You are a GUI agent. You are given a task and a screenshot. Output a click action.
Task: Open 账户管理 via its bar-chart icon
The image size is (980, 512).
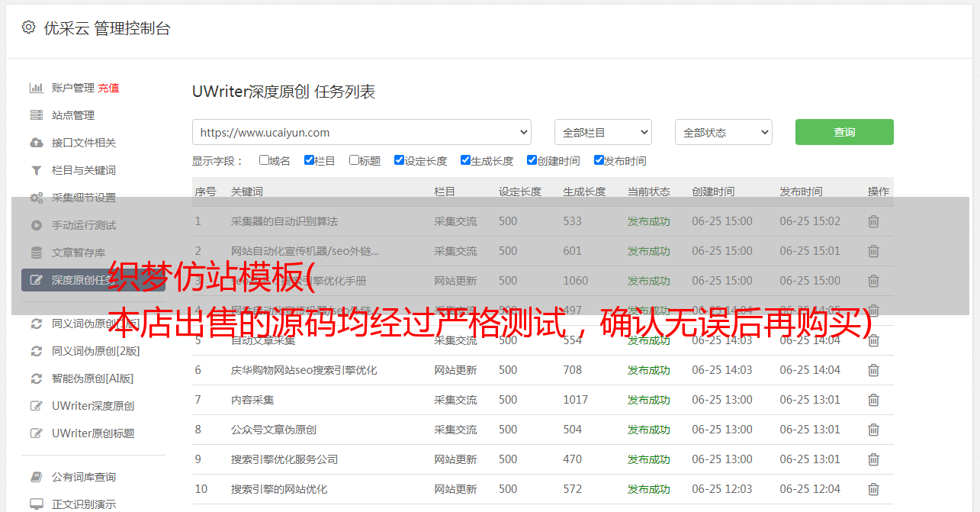[36, 88]
